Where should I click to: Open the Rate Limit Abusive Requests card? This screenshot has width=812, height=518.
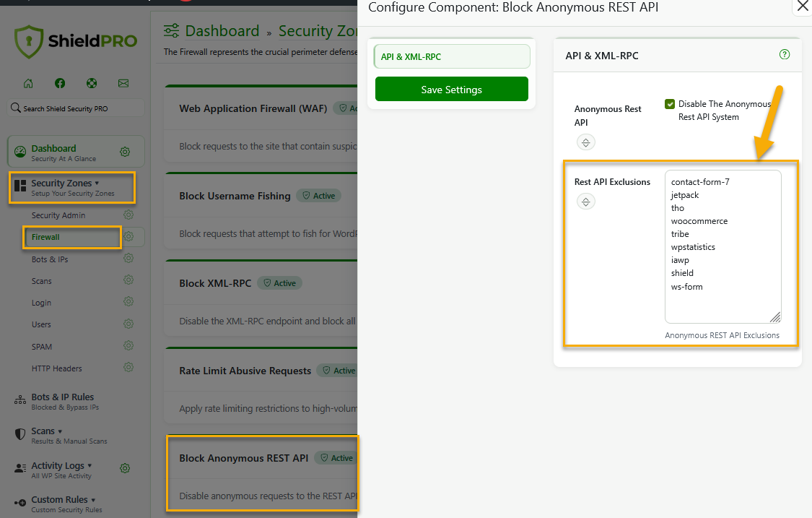coord(261,385)
